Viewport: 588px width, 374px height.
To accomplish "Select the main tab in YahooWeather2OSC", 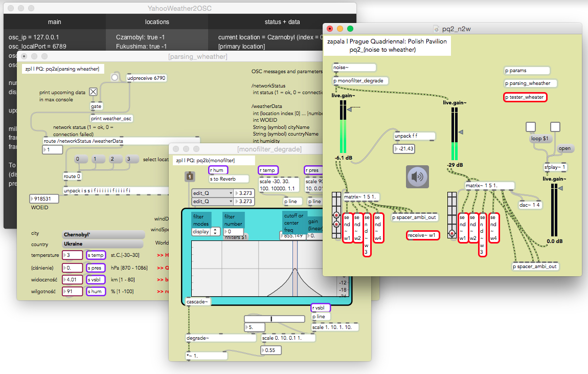I will (55, 22).
